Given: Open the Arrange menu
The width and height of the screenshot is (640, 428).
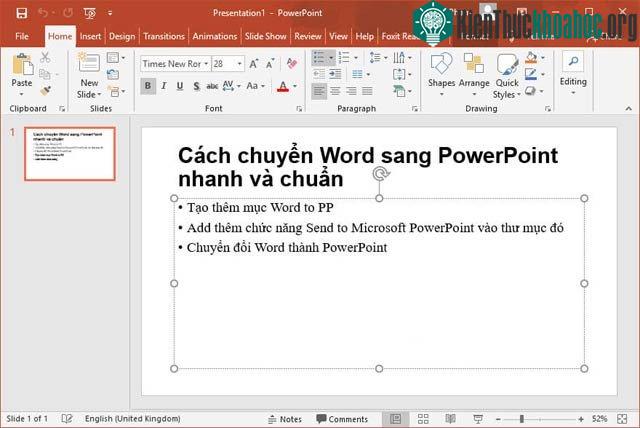Looking at the screenshot, I should pyautogui.click(x=474, y=75).
